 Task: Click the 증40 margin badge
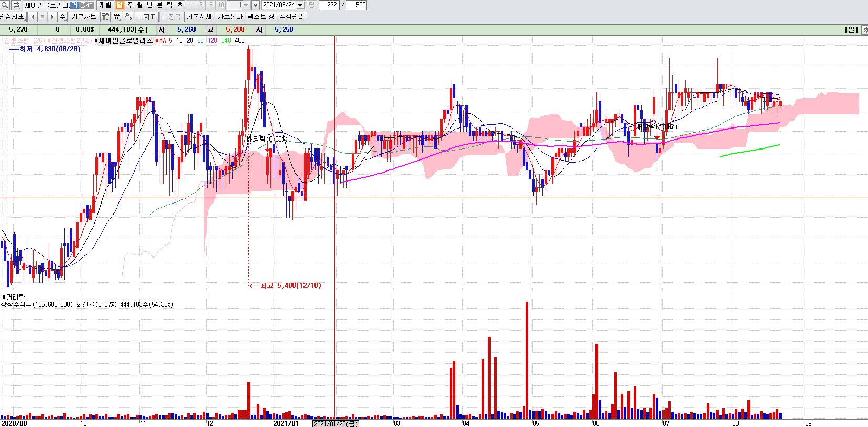[x=86, y=5]
